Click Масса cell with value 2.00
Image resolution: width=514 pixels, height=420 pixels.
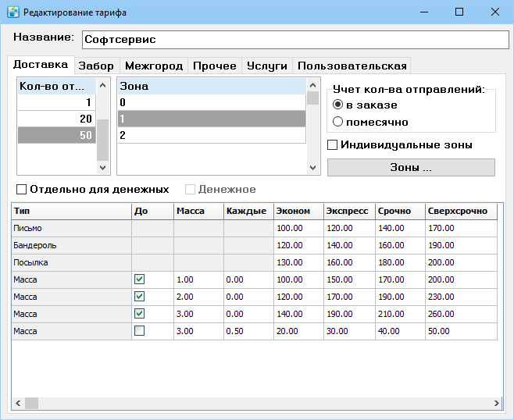tap(198, 297)
